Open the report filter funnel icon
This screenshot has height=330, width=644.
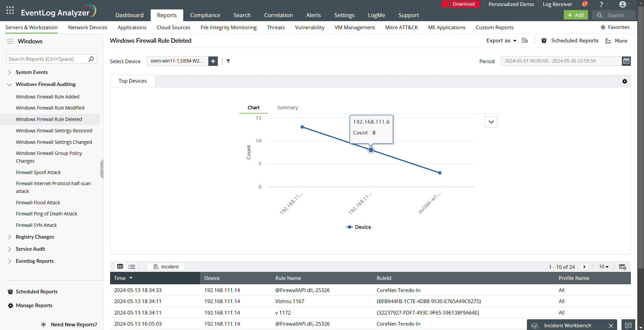coord(228,61)
